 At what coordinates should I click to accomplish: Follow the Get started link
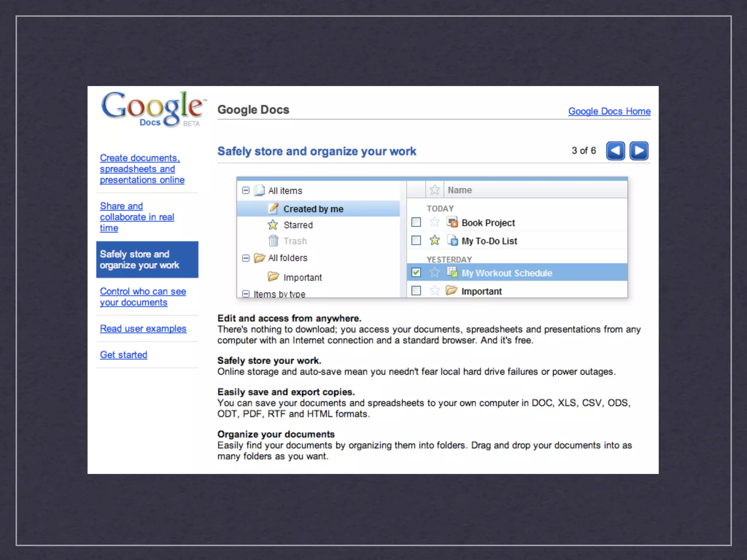coord(124,355)
